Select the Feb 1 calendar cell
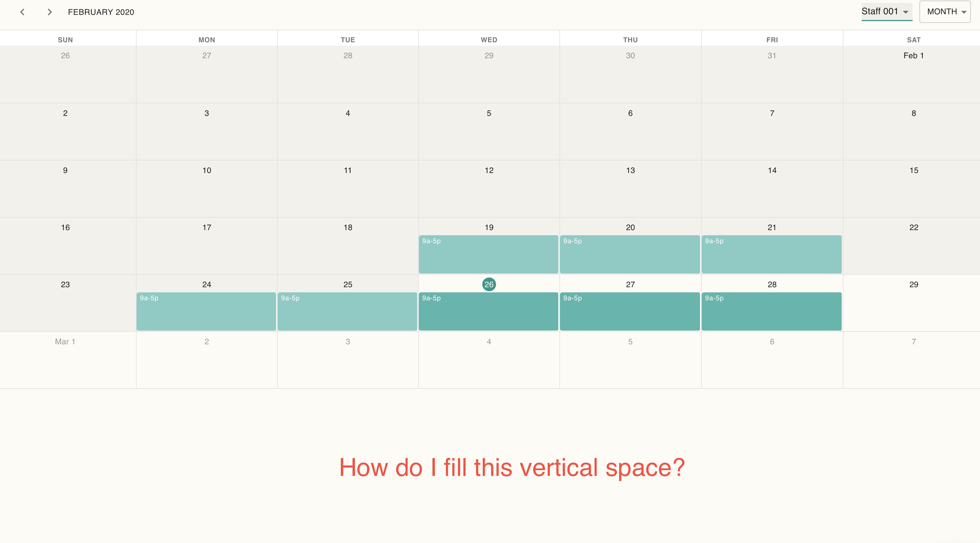Viewport: 980px width, 543px height. point(913,75)
